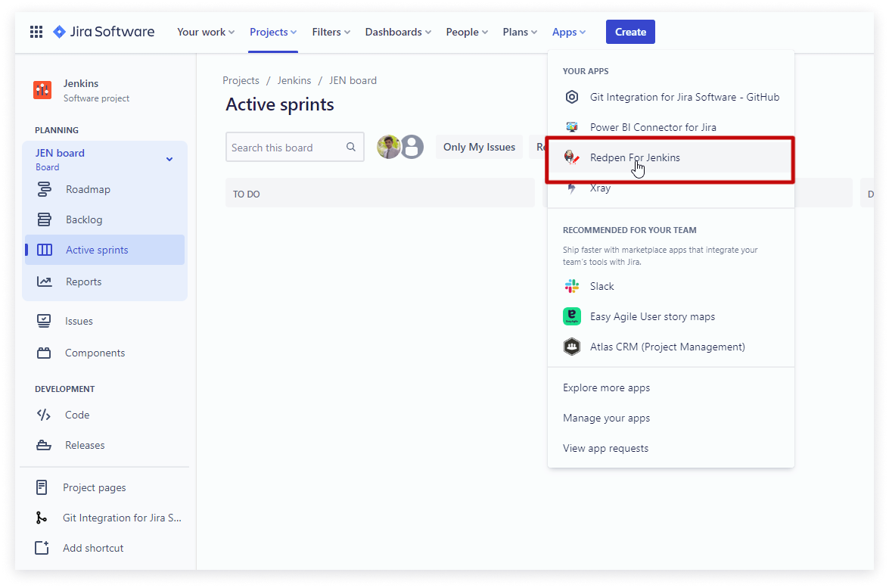Screen dimensions: 889x588
Task: Open Project pages in the sidebar
Action: [x=105, y=487]
